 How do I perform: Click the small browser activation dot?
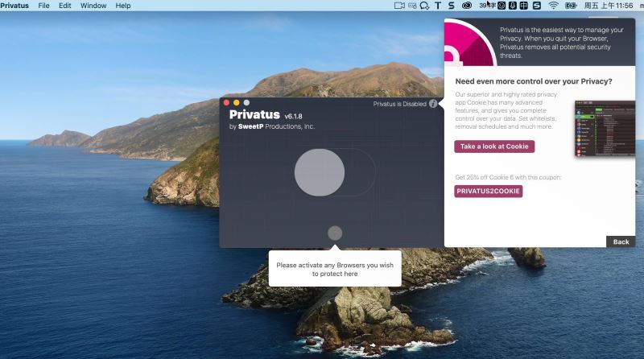[335, 233]
